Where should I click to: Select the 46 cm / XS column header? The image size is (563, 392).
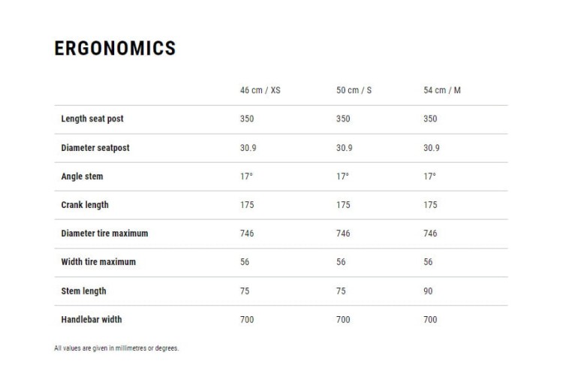260,90
